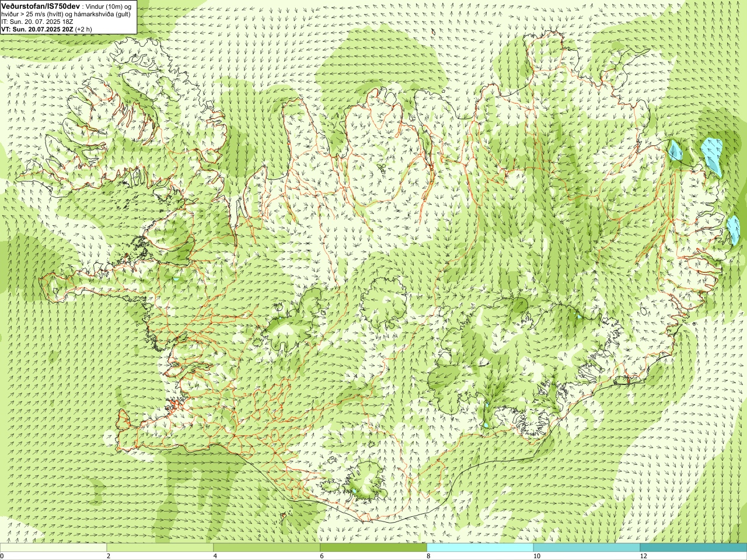Select the 0–2 m/s palest legend swatch
747x560 pixels.
(x=53, y=548)
